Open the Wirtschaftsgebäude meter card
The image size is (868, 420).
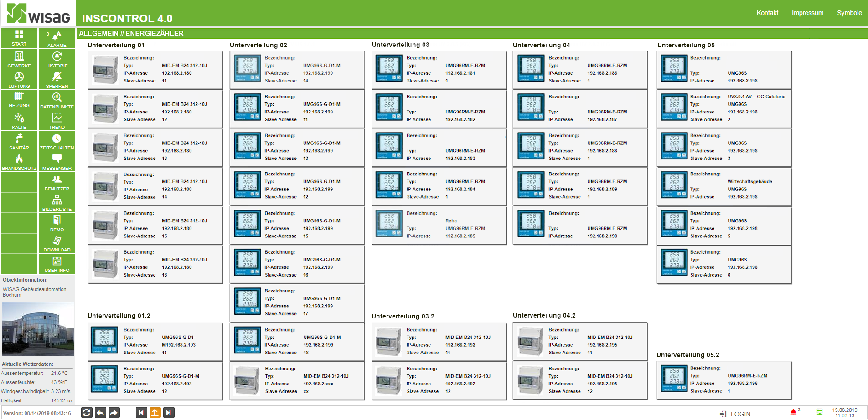724,186
